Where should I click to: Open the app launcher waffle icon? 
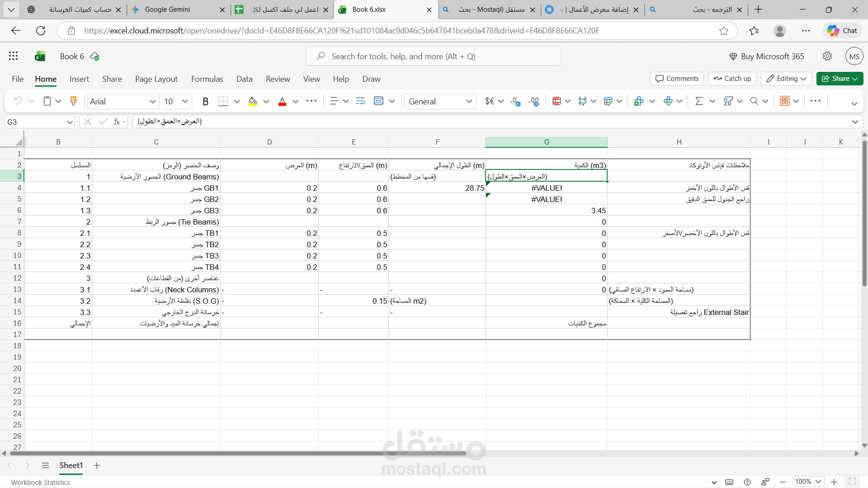pyautogui.click(x=13, y=56)
